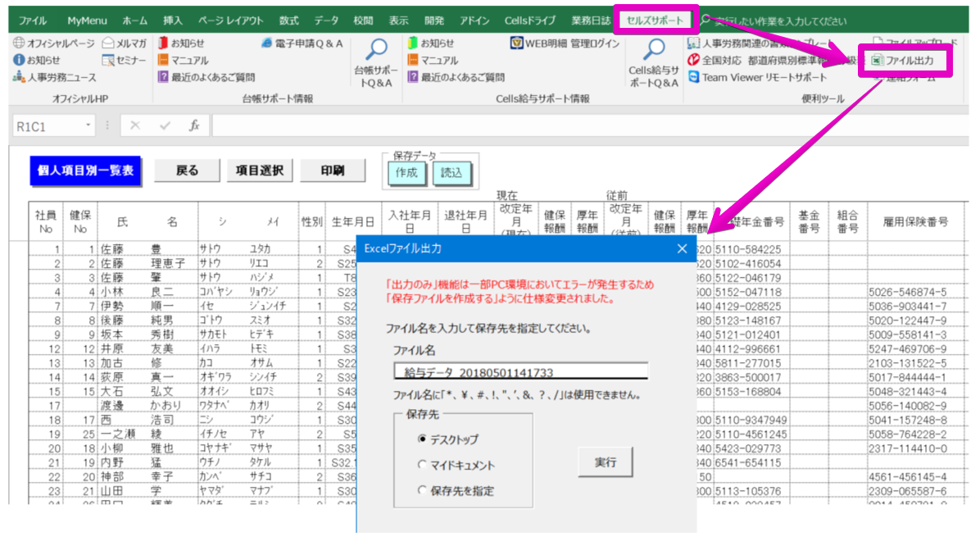Screen dimensions: 980x555
Task: Open 最近のよくあるご質問 in 台帳サポート情報
Action: (x=206, y=77)
